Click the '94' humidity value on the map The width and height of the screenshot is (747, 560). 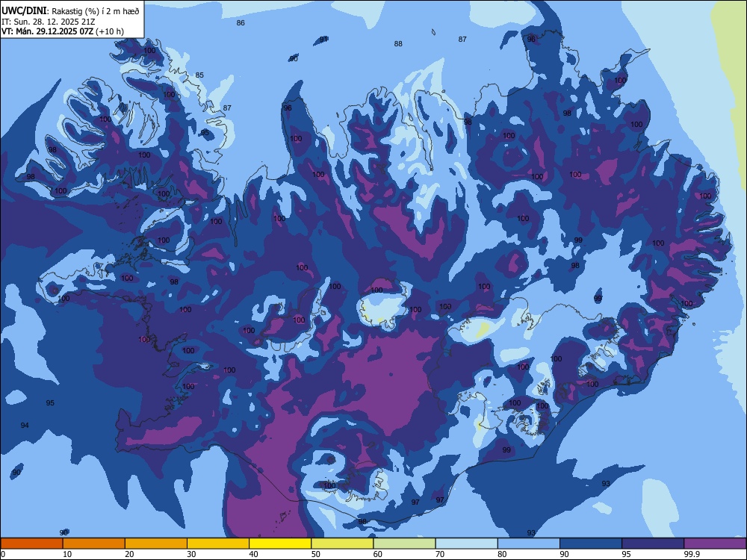[25, 426]
